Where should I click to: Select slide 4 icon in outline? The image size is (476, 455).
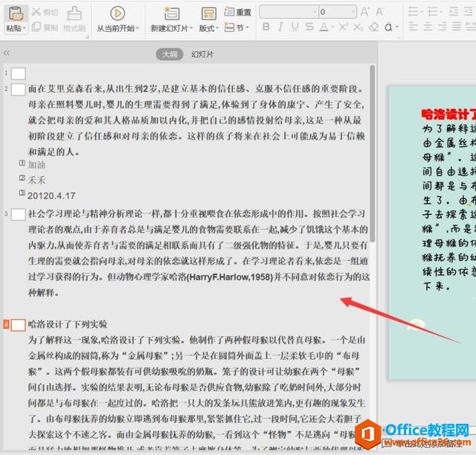coord(18,325)
